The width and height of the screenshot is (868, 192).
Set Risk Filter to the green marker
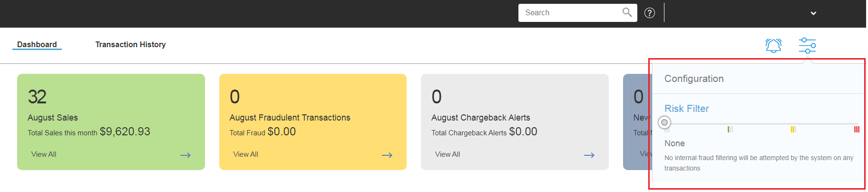coord(730,129)
